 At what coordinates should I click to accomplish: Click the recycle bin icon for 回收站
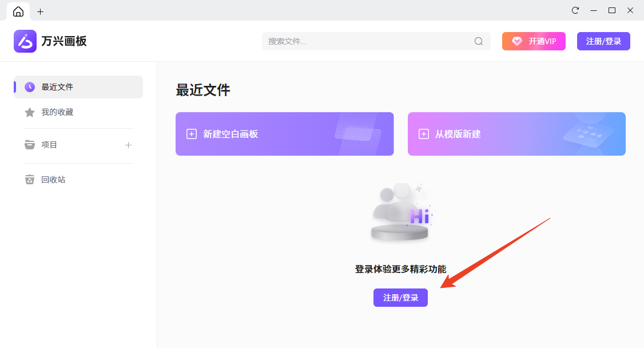[x=30, y=180]
